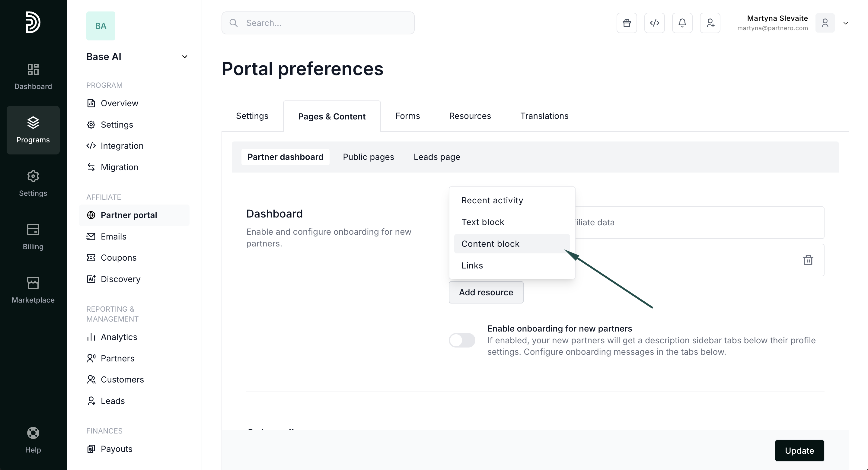Open Billing in left rail
Screen dimensions: 868x470
point(33,237)
